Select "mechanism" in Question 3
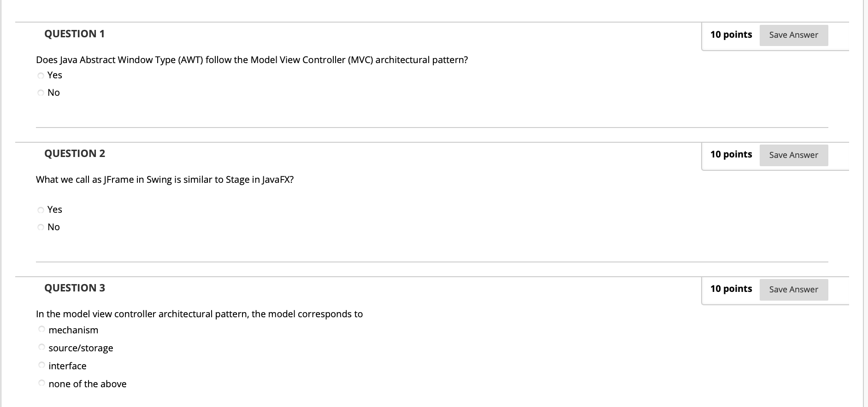868x407 pixels. click(x=41, y=329)
